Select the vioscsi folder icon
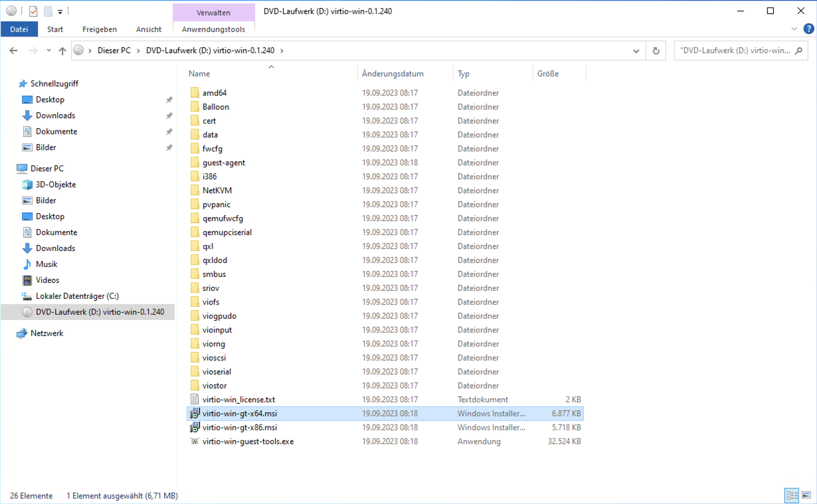This screenshot has width=817, height=504. click(x=195, y=358)
